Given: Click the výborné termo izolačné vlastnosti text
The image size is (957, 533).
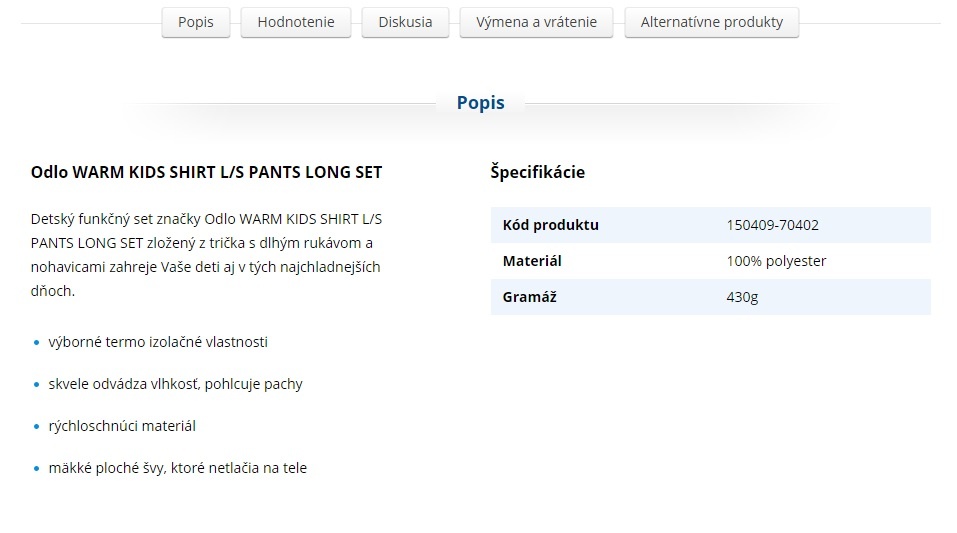Looking at the screenshot, I should [158, 342].
